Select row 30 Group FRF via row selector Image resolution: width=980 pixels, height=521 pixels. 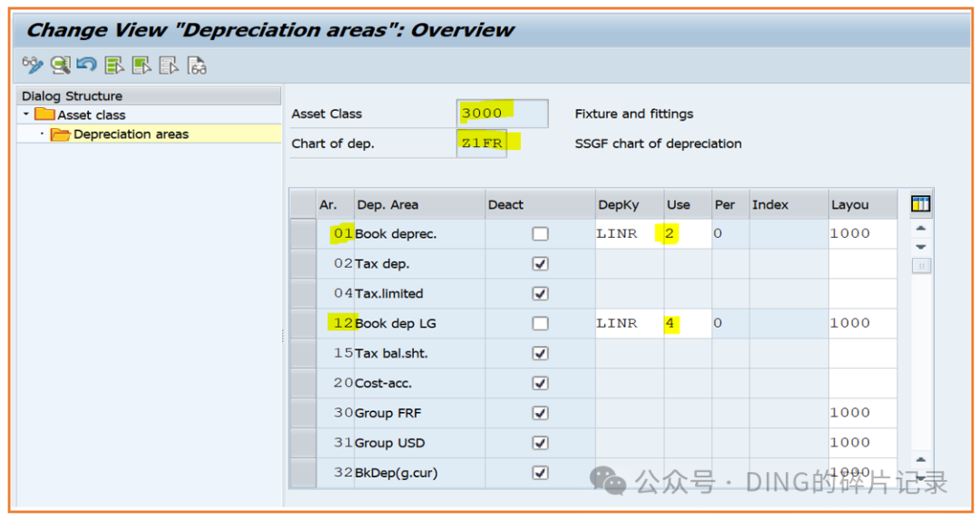point(303,413)
